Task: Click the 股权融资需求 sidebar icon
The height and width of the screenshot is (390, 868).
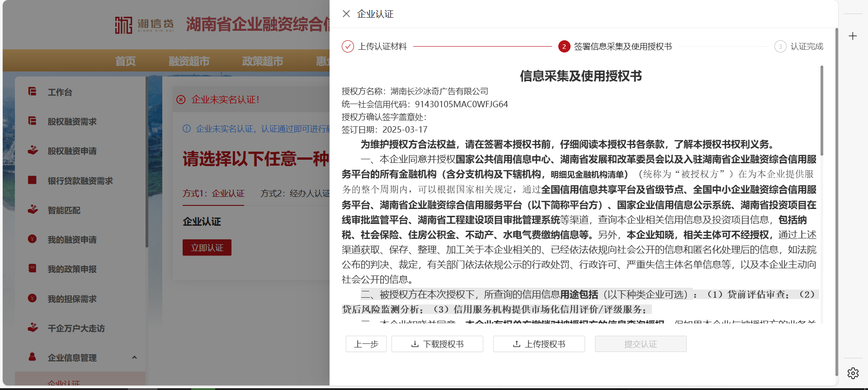Action: tap(32, 121)
